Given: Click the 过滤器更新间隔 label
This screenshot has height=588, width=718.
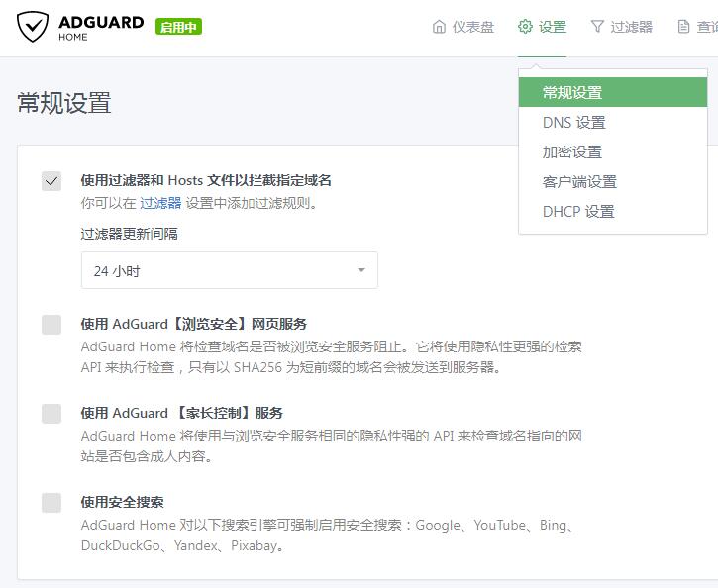Looking at the screenshot, I should tap(129, 234).
